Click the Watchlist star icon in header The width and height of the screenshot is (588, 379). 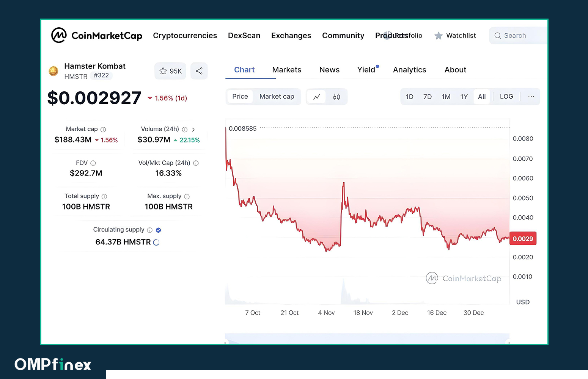point(439,36)
